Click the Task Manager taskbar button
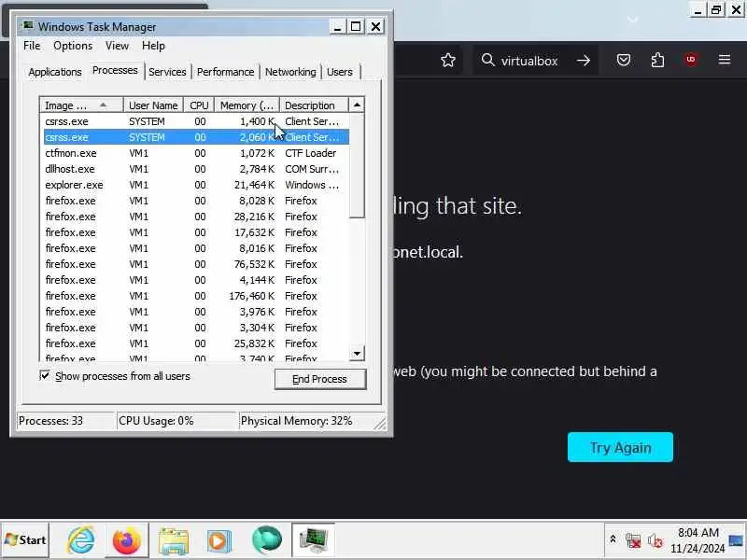This screenshot has height=560, width=747. [x=313, y=540]
